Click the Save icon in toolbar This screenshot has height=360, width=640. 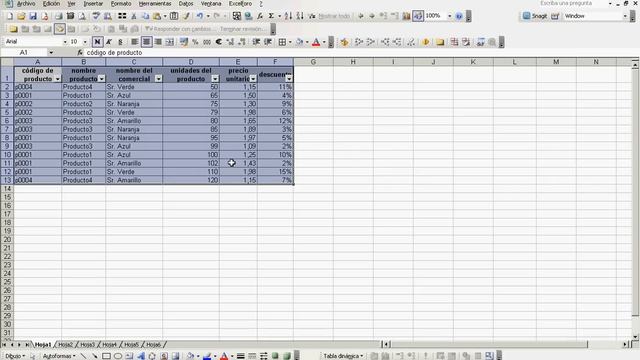tap(33, 16)
